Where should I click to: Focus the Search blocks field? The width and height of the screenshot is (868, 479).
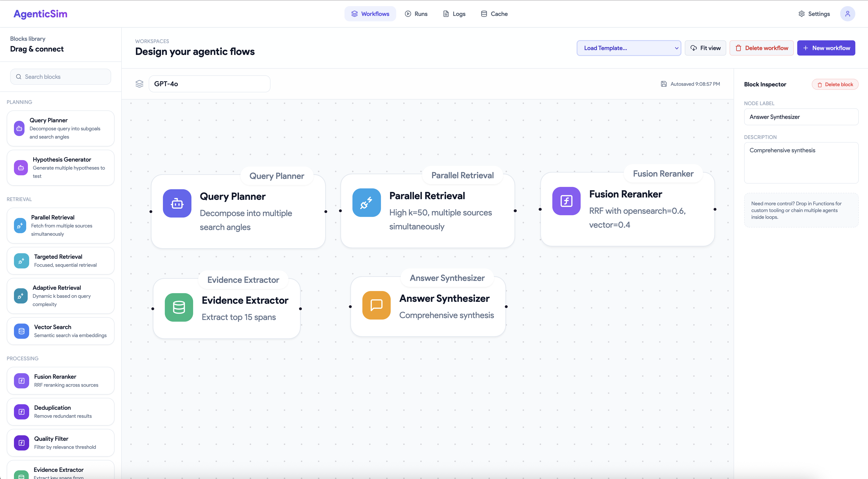[x=61, y=77]
